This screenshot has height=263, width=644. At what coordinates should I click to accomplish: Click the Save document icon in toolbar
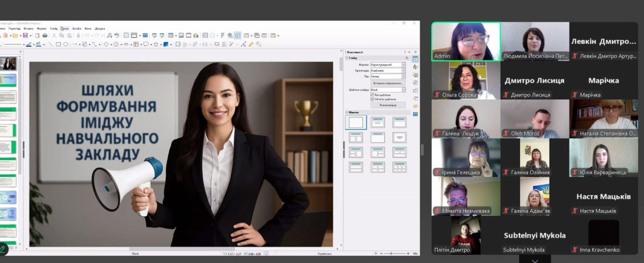point(25,36)
